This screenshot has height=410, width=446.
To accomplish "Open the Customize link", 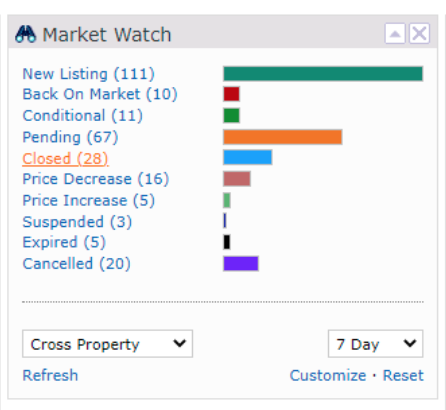I will tap(328, 375).
